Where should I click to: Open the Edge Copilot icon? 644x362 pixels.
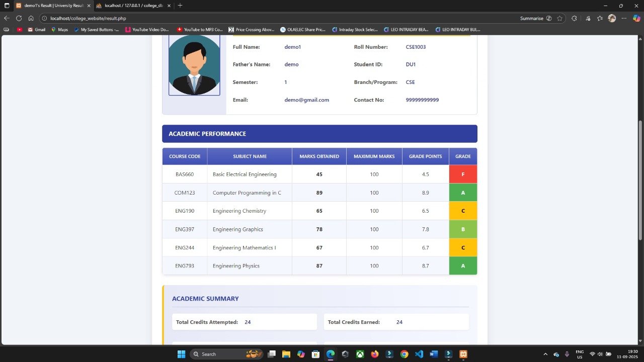click(636, 18)
